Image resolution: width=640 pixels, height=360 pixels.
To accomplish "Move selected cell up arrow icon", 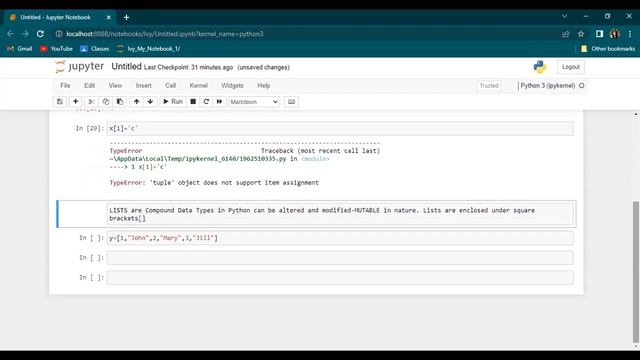I will point(136,102).
